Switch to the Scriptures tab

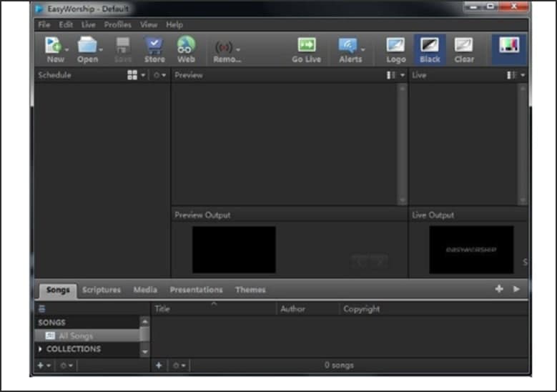click(102, 290)
